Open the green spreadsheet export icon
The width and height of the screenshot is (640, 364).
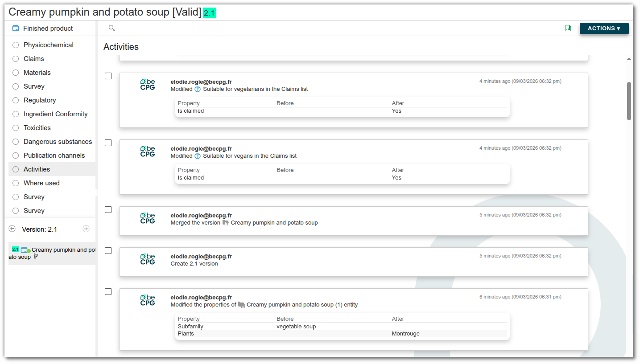568,28
